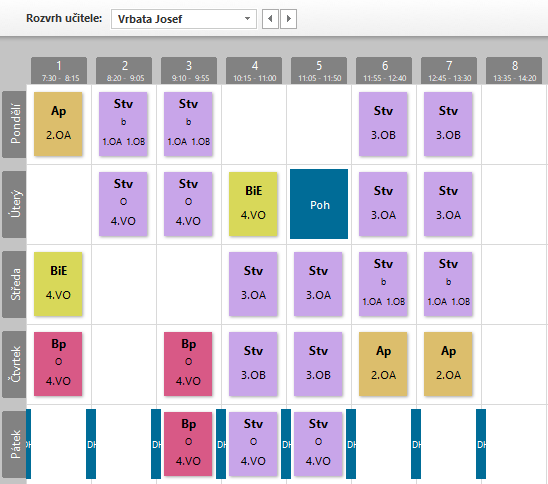
Task: Select Monday Stv 3.OB lesson in period 6
Action: (x=383, y=124)
